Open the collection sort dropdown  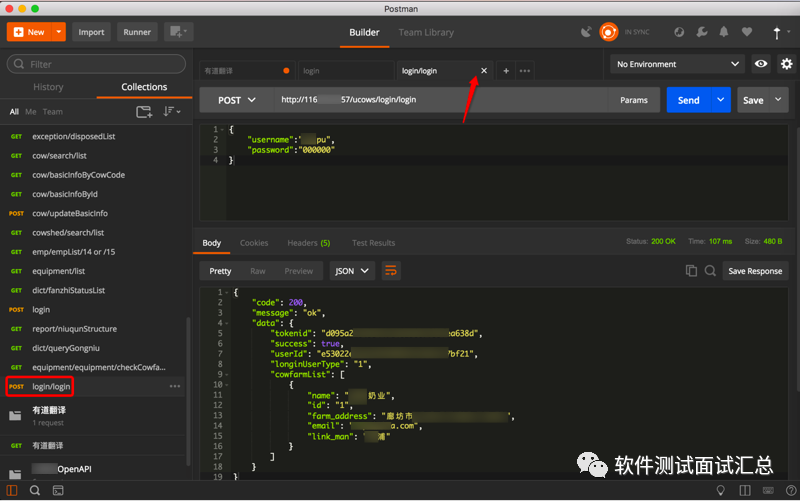(x=171, y=111)
